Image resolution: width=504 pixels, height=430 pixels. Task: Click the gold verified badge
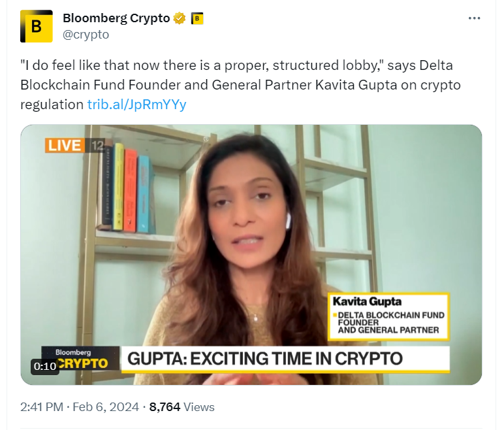180,18
